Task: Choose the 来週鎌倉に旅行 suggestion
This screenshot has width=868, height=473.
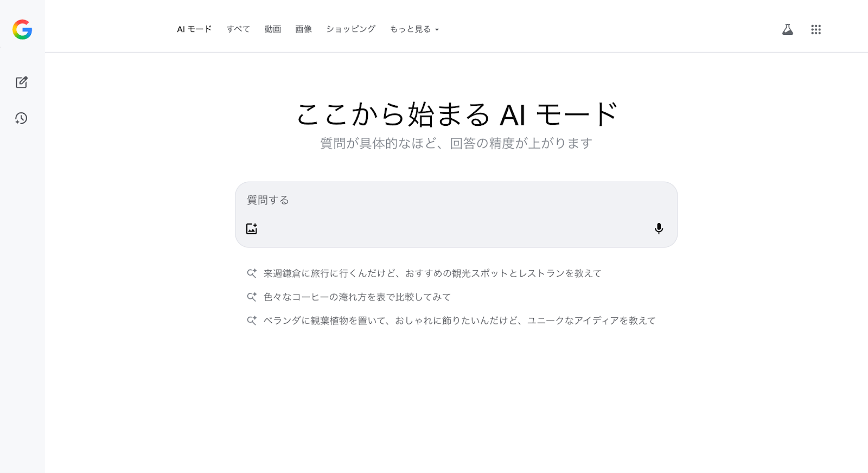Action: coord(432,273)
